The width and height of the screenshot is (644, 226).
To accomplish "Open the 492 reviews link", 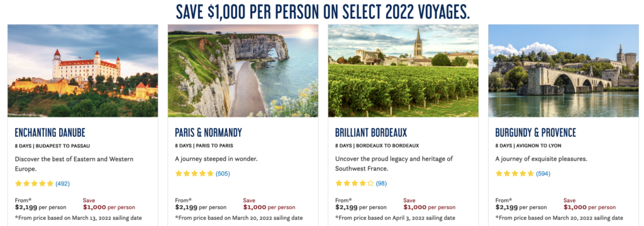I will (63, 184).
